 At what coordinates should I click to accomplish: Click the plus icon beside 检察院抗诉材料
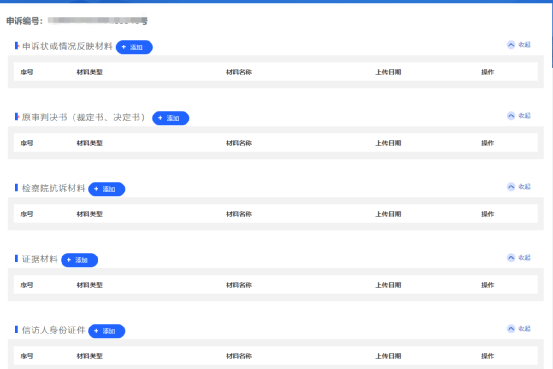coord(96,189)
